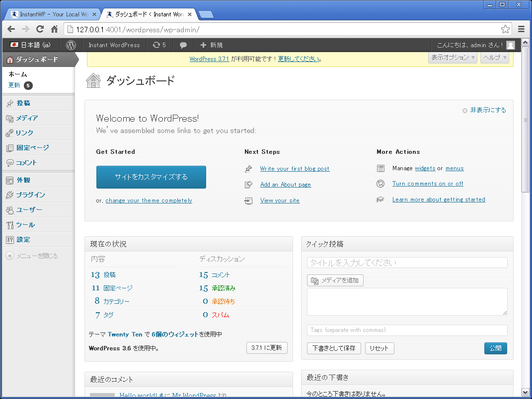532x399 pixels.
Task: Click 13 投稿 posts count link
Action: 103,274
